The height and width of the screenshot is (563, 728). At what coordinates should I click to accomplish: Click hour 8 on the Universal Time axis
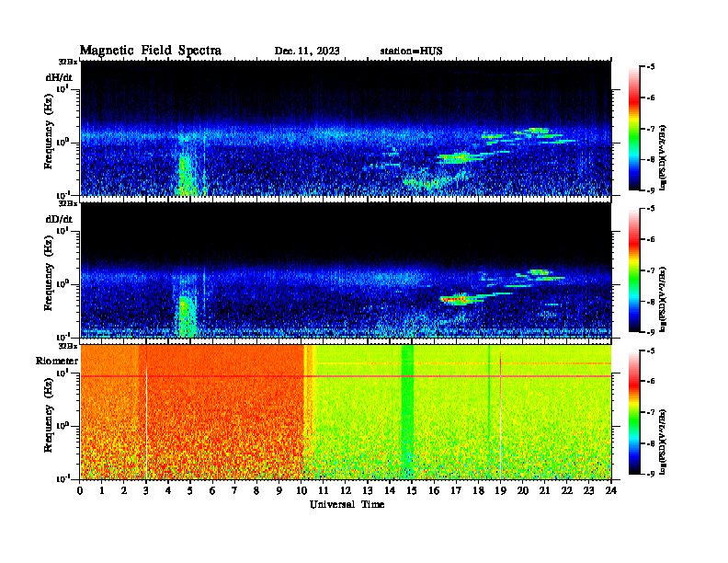coord(256,490)
